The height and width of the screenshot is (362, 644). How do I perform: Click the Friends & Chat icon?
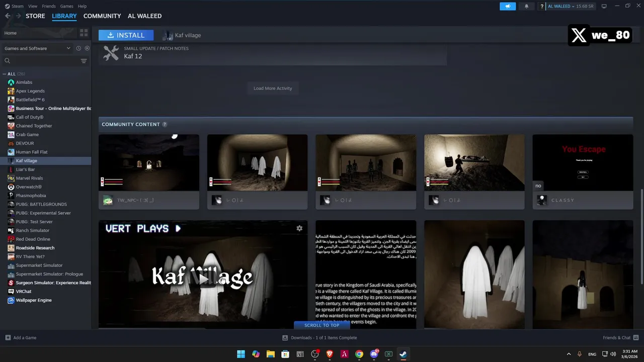(636, 337)
